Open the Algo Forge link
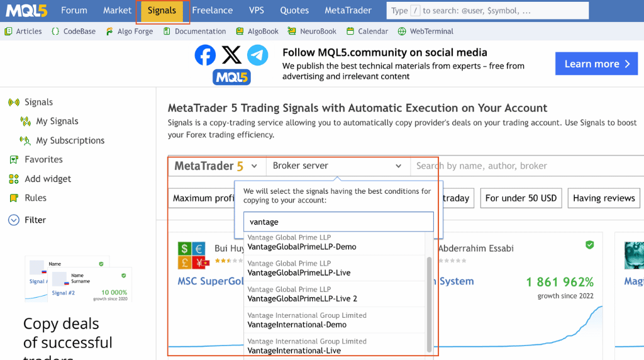 (135, 31)
